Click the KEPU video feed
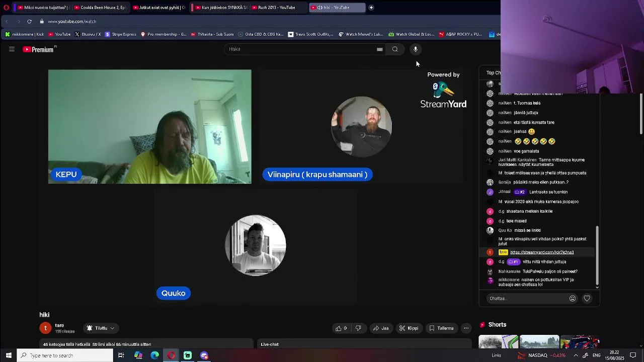The height and width of the screenshot is (362, 644). coord(150,127)
